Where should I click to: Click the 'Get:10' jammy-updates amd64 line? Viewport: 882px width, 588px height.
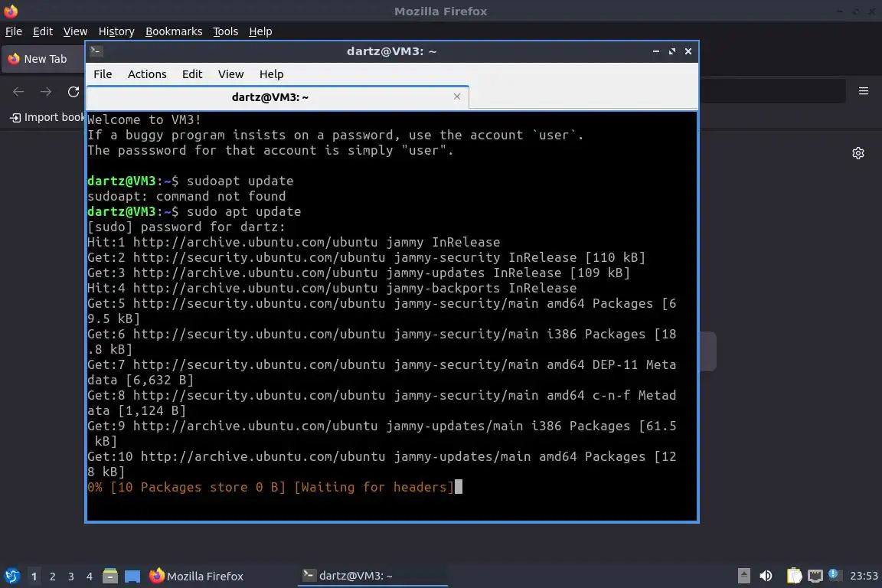coord(382,464)
